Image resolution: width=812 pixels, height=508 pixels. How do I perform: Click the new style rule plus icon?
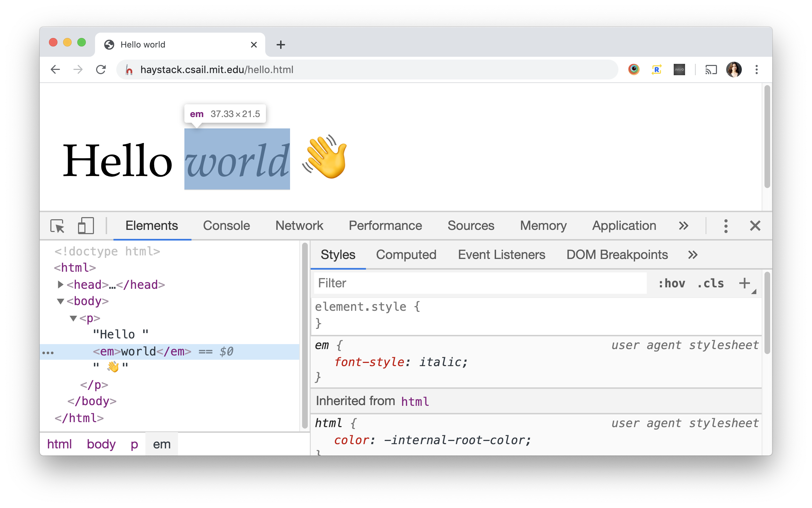744,283
